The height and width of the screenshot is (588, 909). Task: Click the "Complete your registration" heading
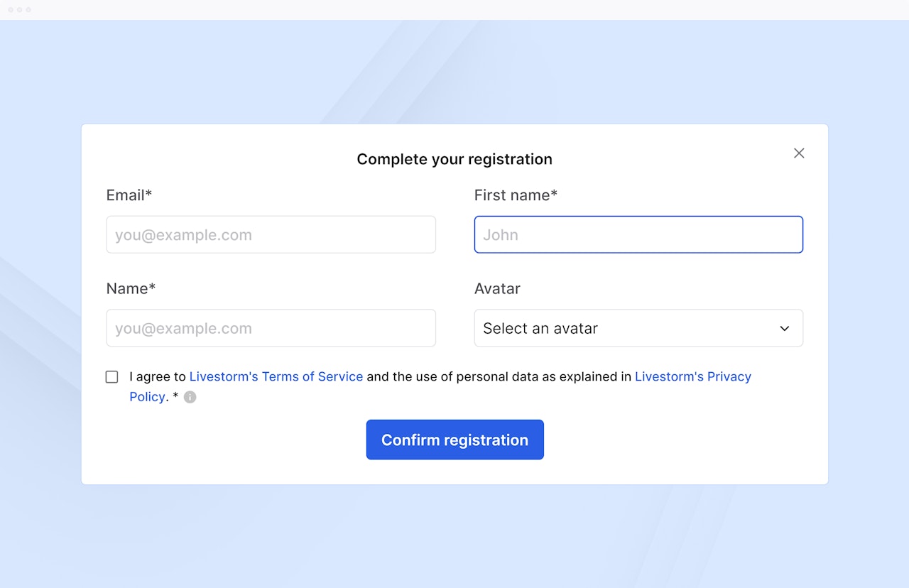[454, 159]
